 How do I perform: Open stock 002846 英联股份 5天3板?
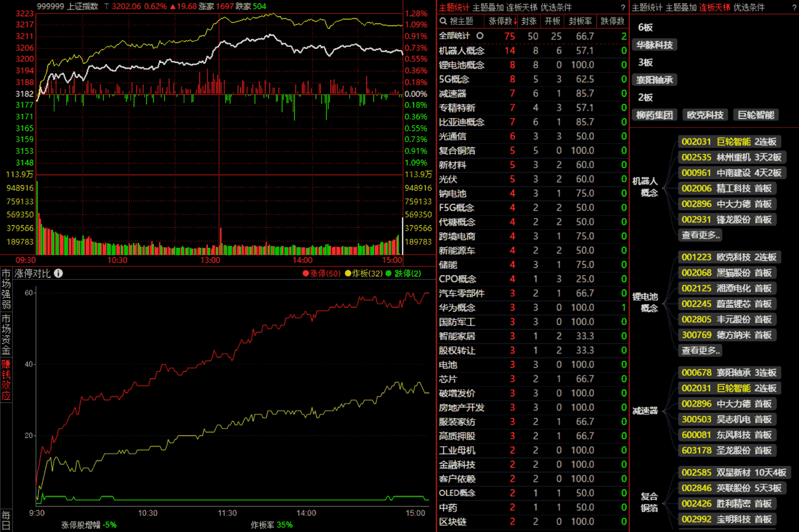click(x=732, y=488)
